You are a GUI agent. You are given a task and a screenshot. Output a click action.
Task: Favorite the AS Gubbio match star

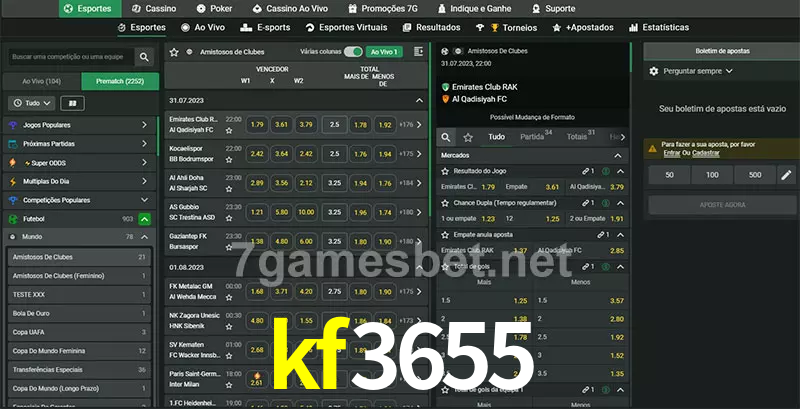click(229, 218)
